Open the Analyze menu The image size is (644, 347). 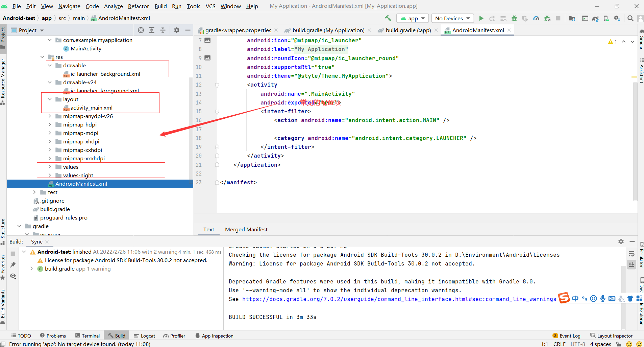pyautogui.click(x=113, y=6)
